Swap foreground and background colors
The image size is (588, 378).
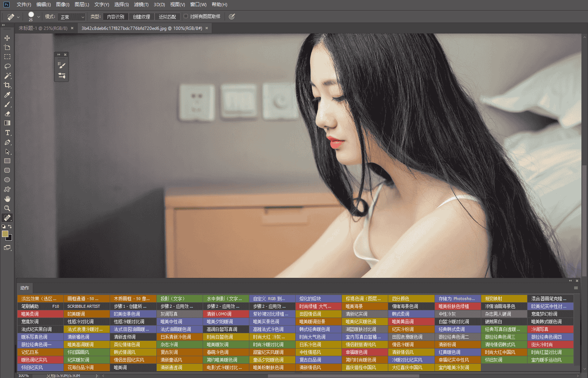(10, 227)
